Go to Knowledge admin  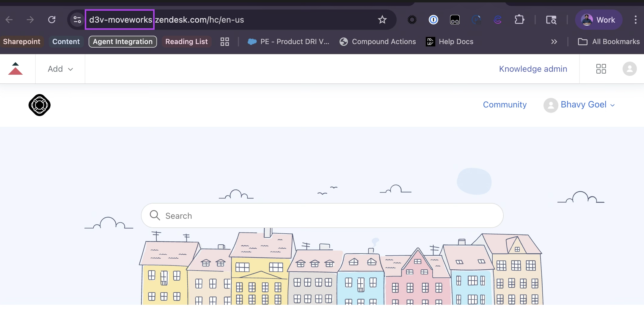tap(533, 69)
